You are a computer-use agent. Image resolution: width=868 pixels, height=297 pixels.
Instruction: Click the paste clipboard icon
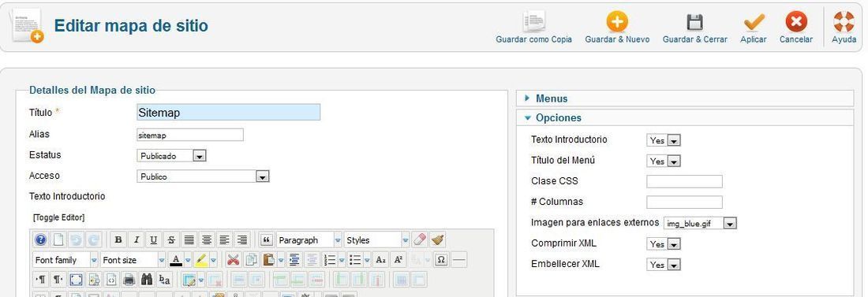coord(269,260)
